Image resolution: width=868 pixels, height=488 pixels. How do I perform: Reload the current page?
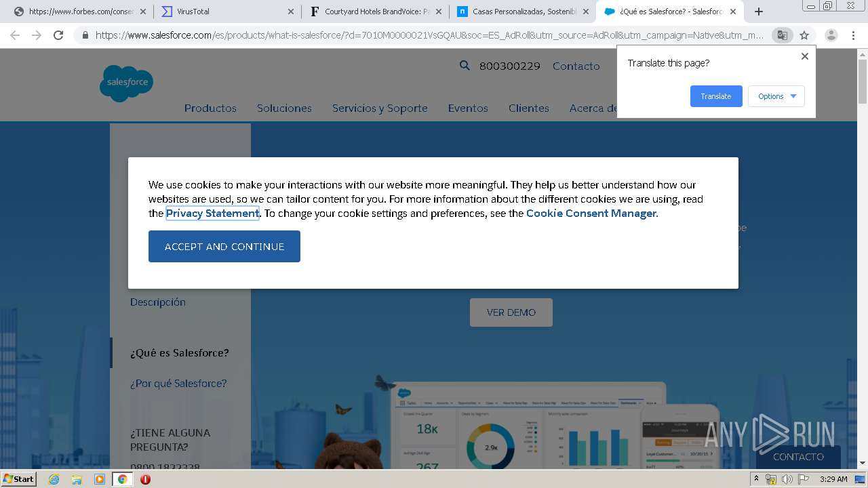pos(58,35)
